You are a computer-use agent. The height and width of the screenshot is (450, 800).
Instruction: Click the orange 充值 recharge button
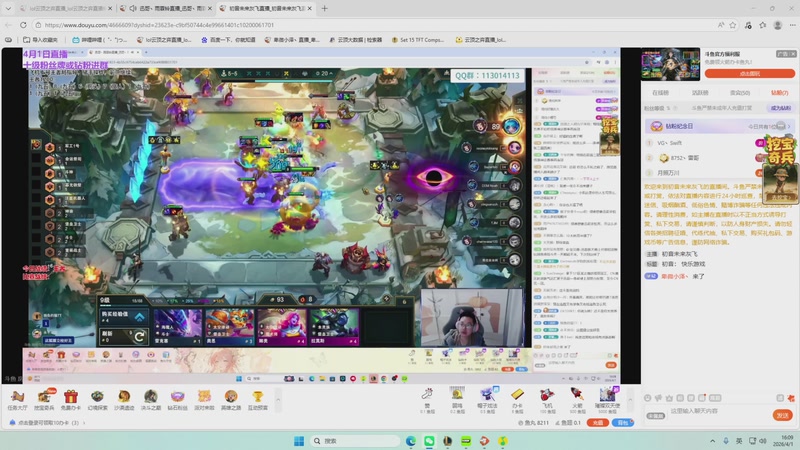tap(597, 422)
